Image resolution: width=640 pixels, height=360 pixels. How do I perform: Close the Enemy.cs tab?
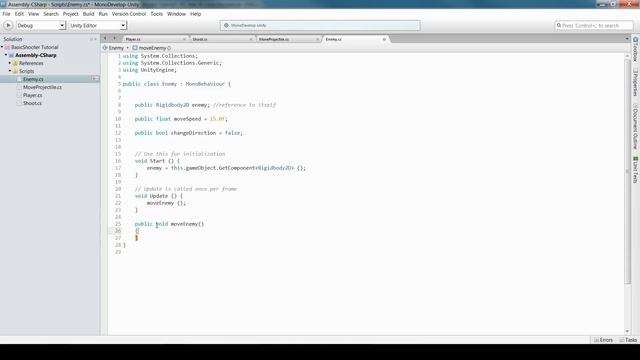(384, 39)
